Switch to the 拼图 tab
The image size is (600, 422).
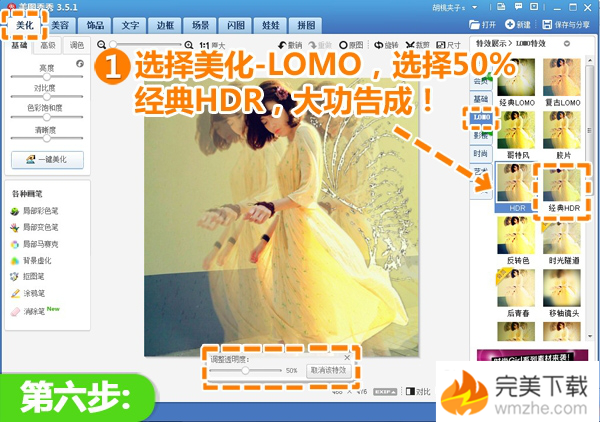tap(306, 25)
